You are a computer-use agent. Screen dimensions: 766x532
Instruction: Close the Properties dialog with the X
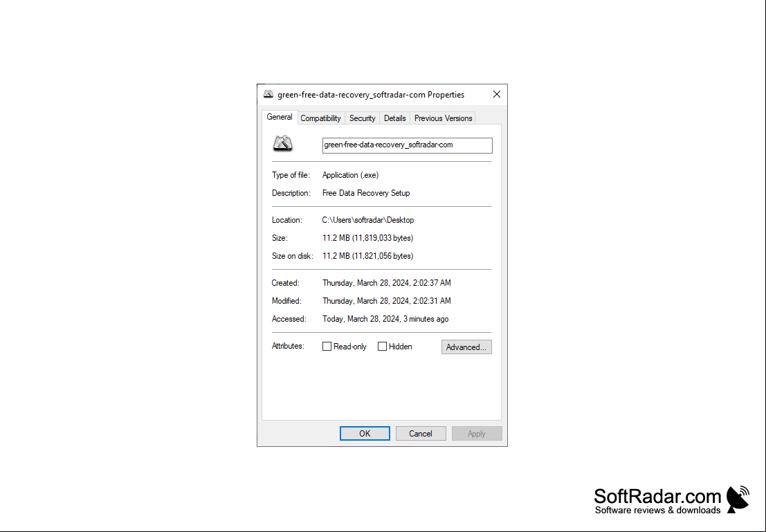pyautogui.click(x=496, y=94)
